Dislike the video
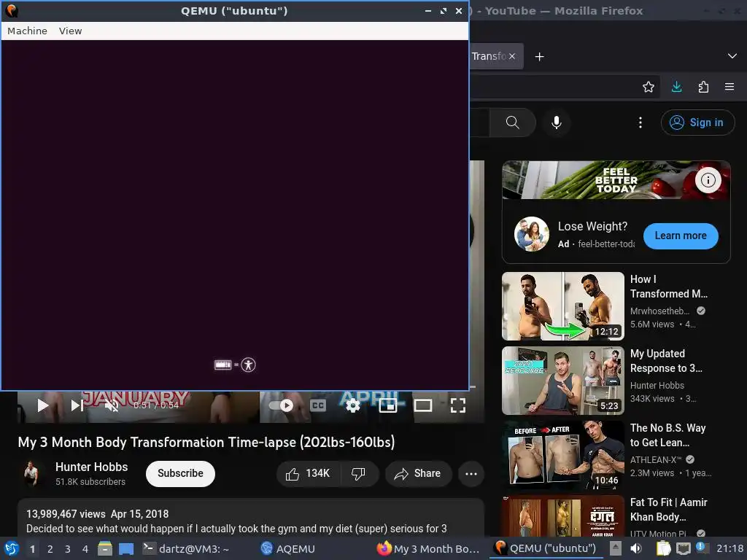The height and width of the screenshot is (560, 747). coord(359,474)
